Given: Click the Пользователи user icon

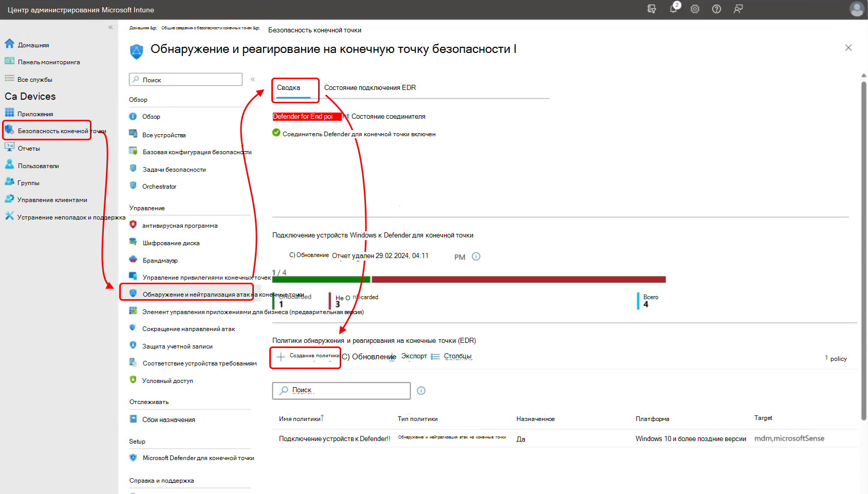Looking at the screenshot, I should click(9, 165).
